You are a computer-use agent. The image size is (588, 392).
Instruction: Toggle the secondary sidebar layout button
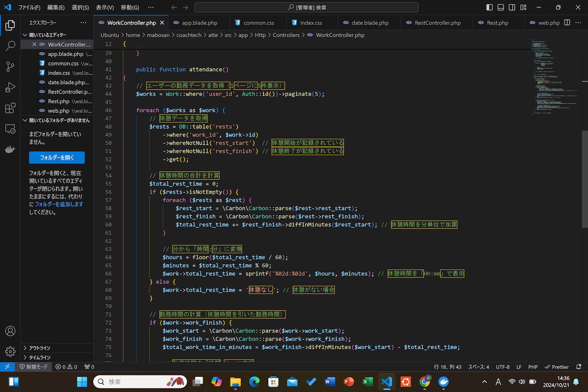(x=512, y=7)
